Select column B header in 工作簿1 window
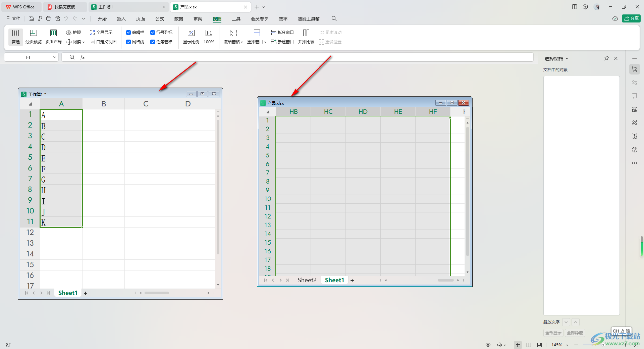 104,104
